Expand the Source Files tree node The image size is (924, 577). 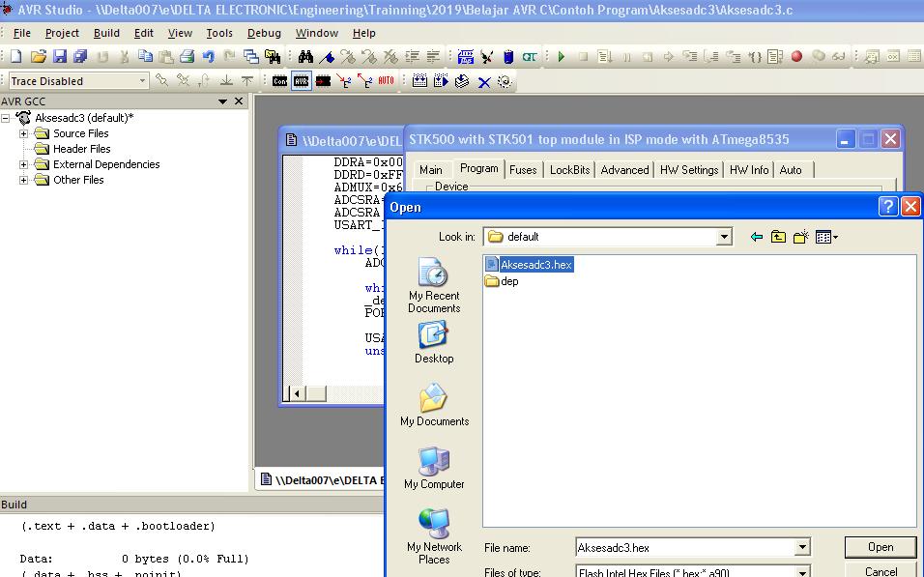click(24, 133)
